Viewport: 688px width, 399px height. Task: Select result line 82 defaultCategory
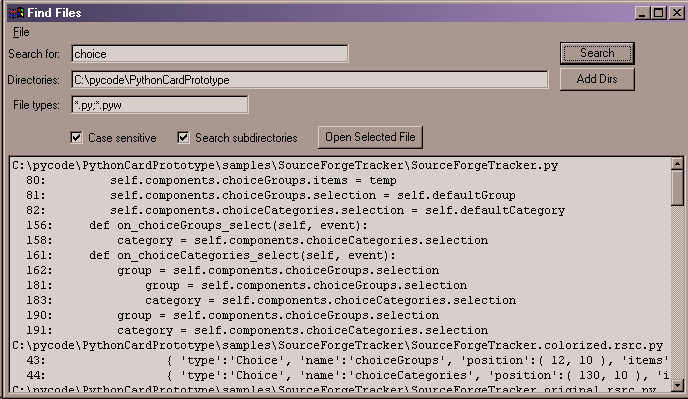295,210
